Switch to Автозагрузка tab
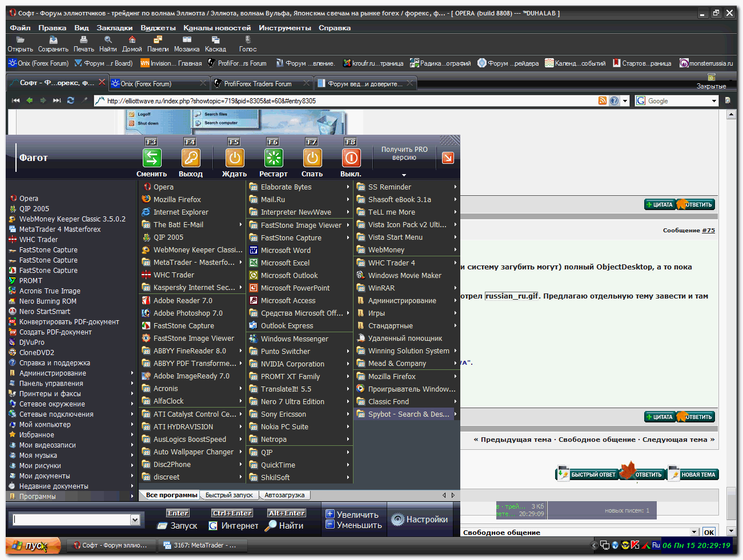This screenshot has width=743, height=560. pyautogui.click(x=284, y=495)
